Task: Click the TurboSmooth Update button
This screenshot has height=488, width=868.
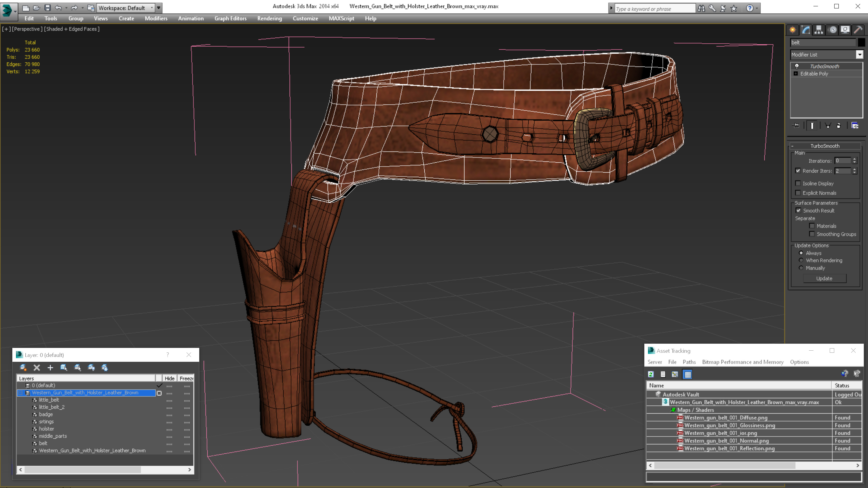Action: click(x=824, y=279)
